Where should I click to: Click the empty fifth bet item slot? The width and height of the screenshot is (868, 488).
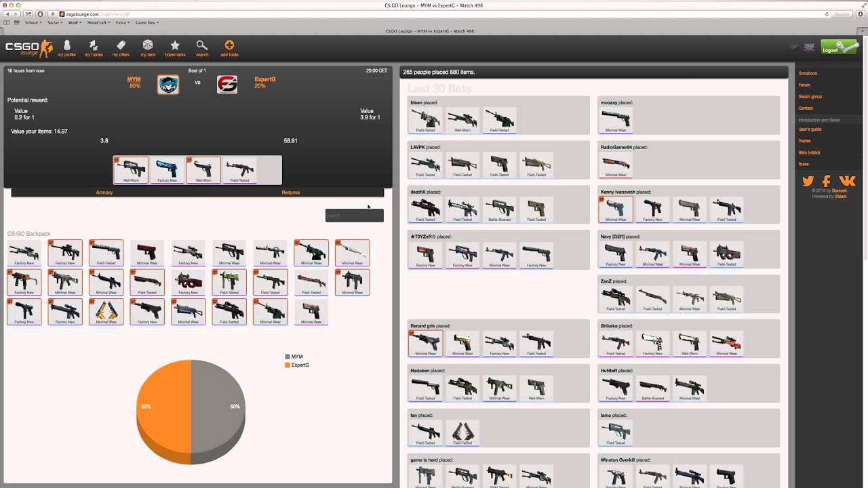pyautogui.click(x=269, y=170)
